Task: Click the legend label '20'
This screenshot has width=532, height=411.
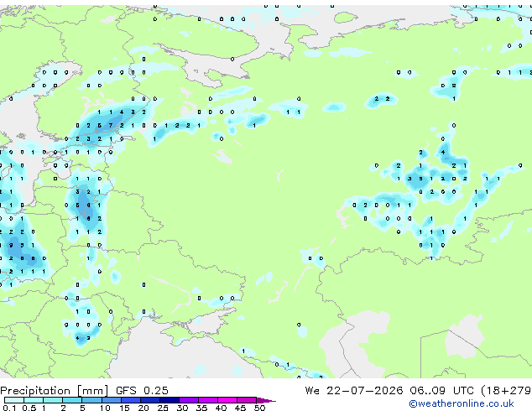Action: point(143,408)
